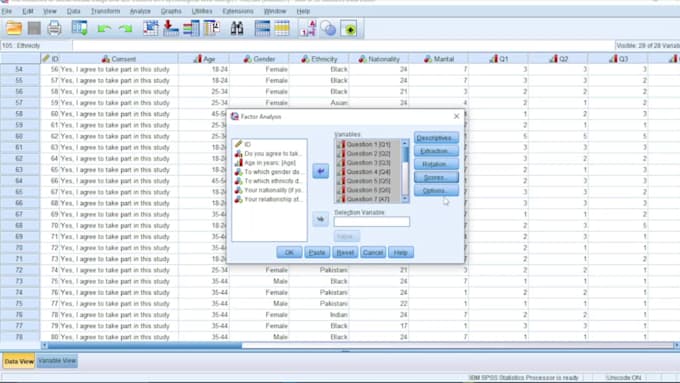The height and width of the screenshot is (383, 680).
Task: Open the Rotation sub-dialog
Action: pos(436,164)
